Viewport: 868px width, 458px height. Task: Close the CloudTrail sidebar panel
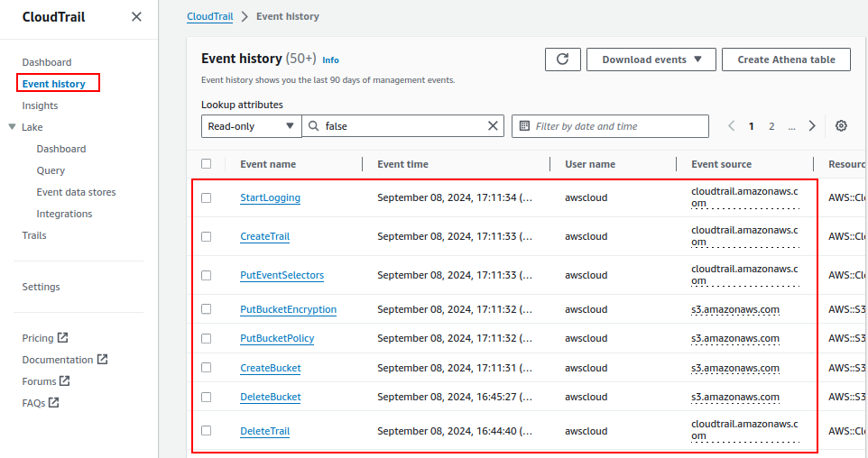[x=136, y=17]
